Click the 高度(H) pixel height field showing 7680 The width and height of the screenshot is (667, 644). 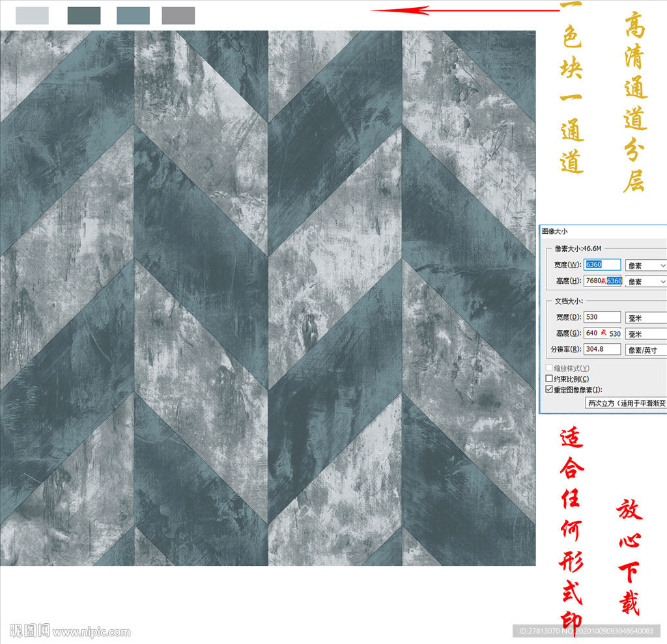tap(603, 281)
